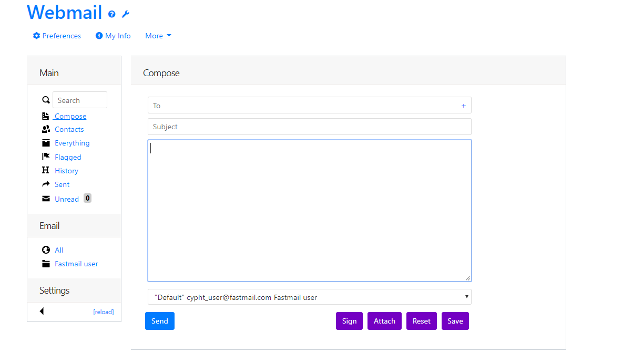The image size is (633, 364).
Task: Click the plus icon in the To field
Action: point(464,106)
